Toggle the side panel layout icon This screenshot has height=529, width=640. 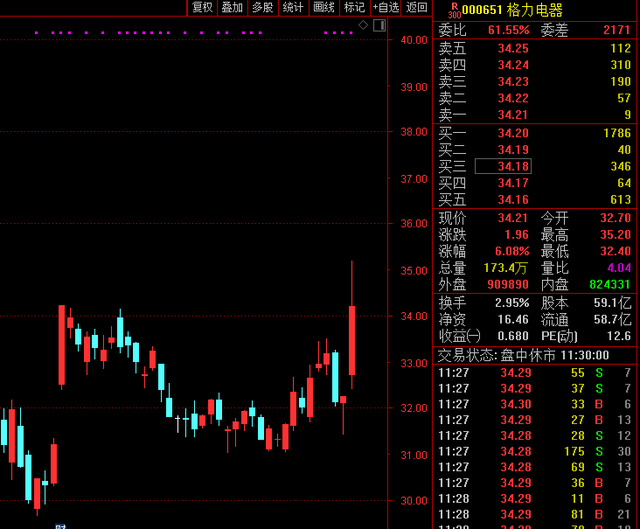(x=380, y=25)
